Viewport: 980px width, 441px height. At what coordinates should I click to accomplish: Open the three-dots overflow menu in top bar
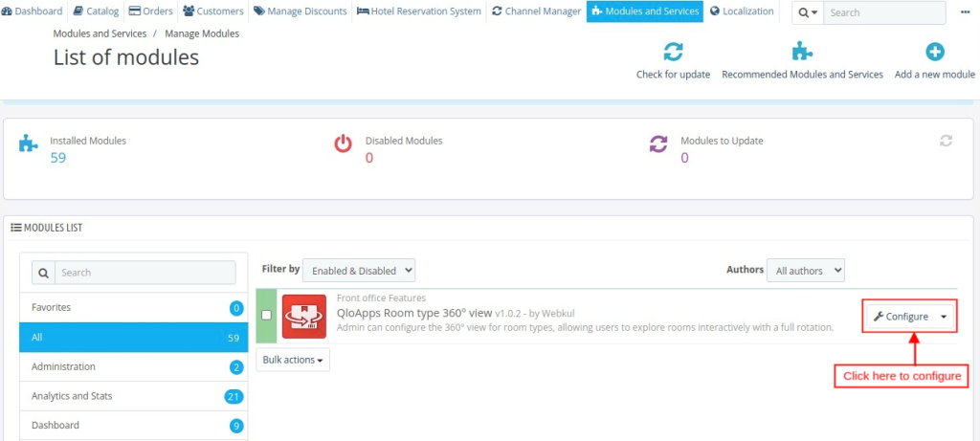pos(964,12)
